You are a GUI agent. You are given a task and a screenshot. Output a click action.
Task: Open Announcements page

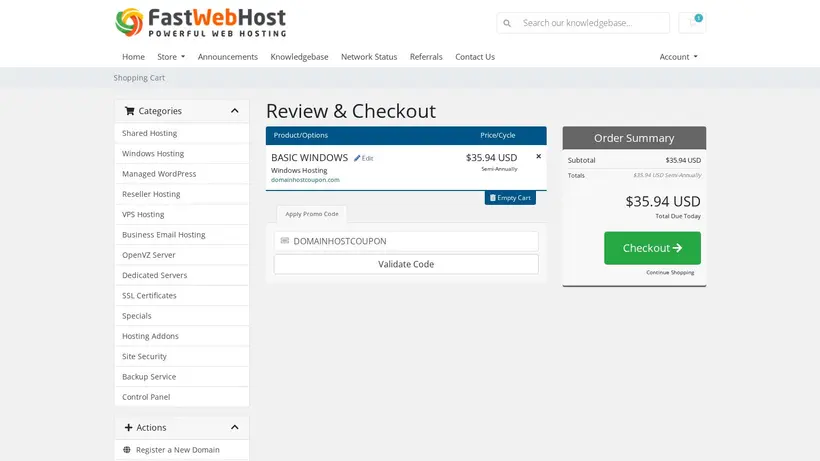pos(227,56)
